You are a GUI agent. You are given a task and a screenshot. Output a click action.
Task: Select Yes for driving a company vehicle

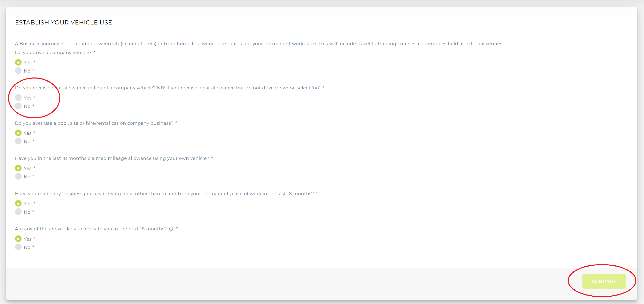18,62
